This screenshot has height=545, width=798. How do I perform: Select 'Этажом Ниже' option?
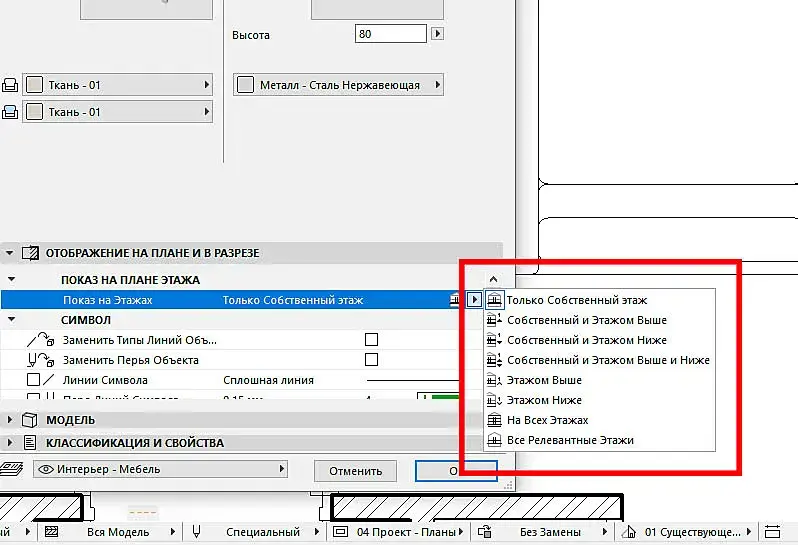click(544, 400)
